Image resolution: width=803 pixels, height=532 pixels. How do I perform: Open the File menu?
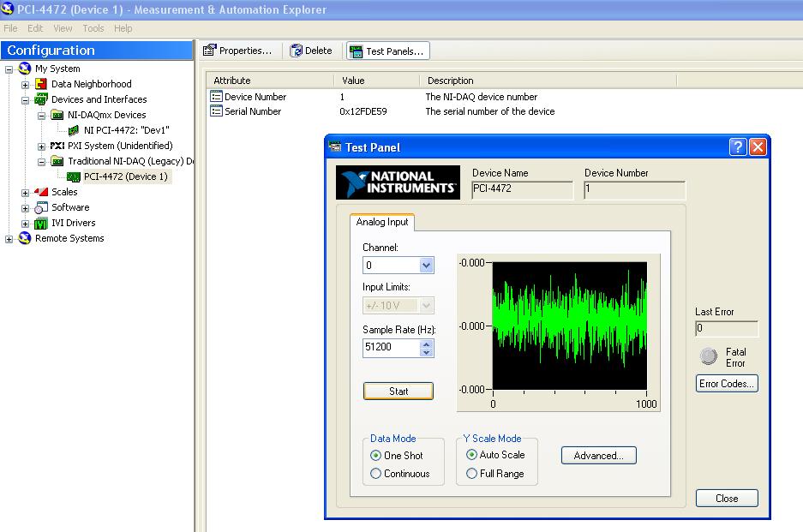tap(10, 28)
